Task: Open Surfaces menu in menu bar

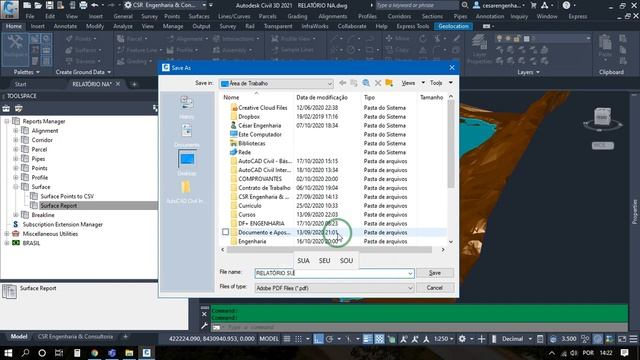Action: [199, 16]
